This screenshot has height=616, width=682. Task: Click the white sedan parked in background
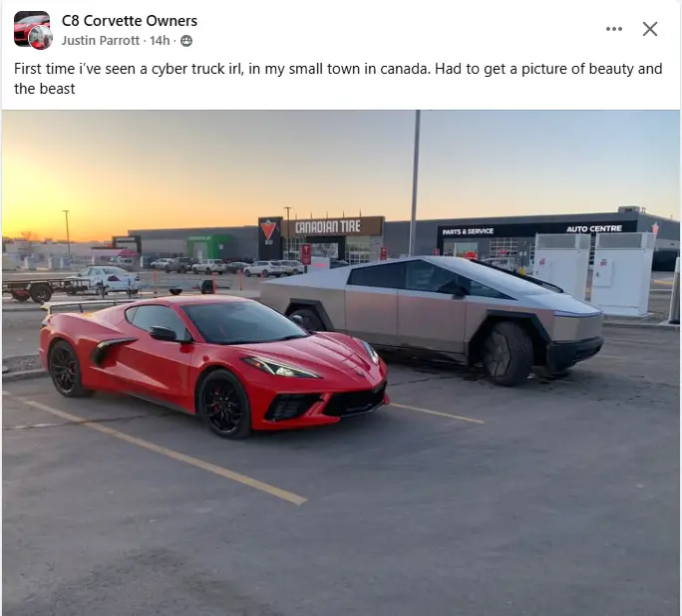tap(109, 279)
